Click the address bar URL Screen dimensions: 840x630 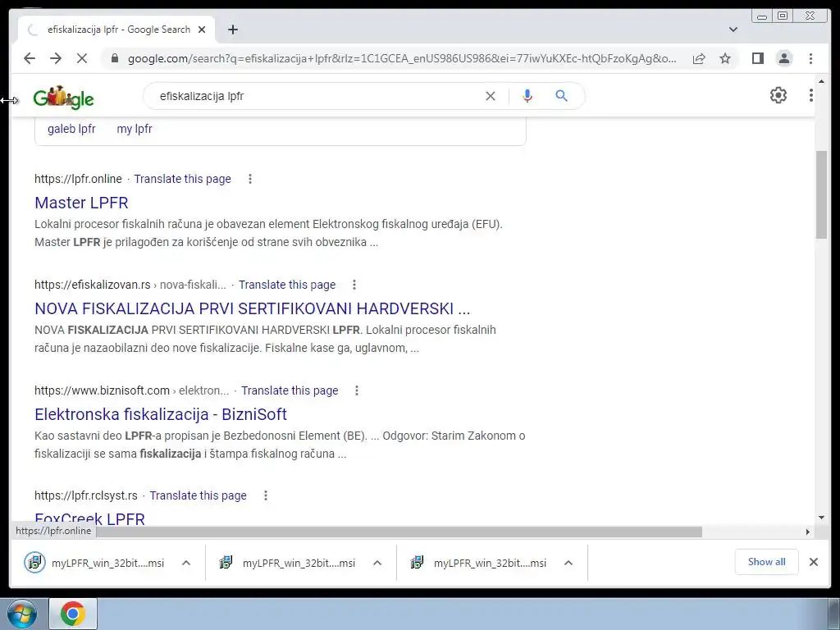(x=402, y=58)
